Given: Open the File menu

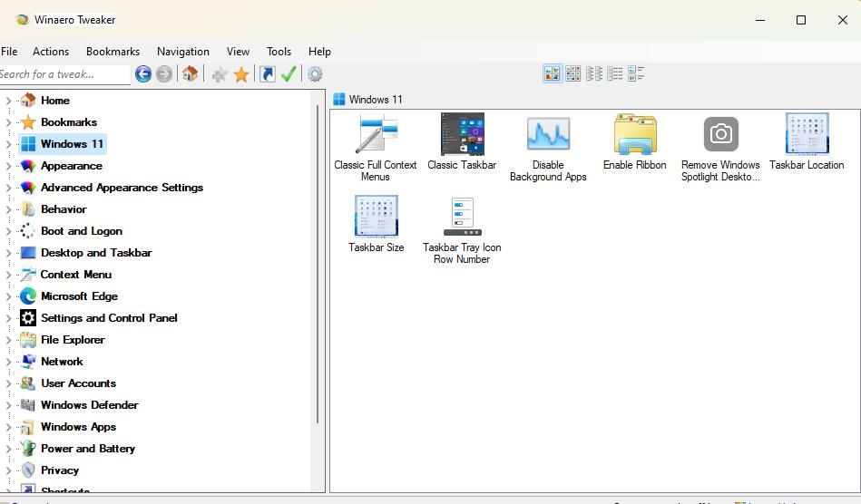Looking at the screenshot, I should [9, 52].
